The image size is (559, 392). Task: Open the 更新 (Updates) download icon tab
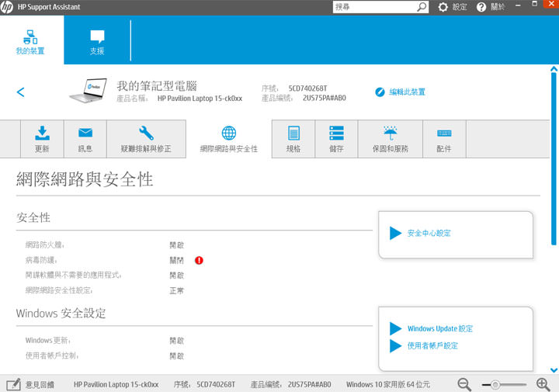coord(42,139)
